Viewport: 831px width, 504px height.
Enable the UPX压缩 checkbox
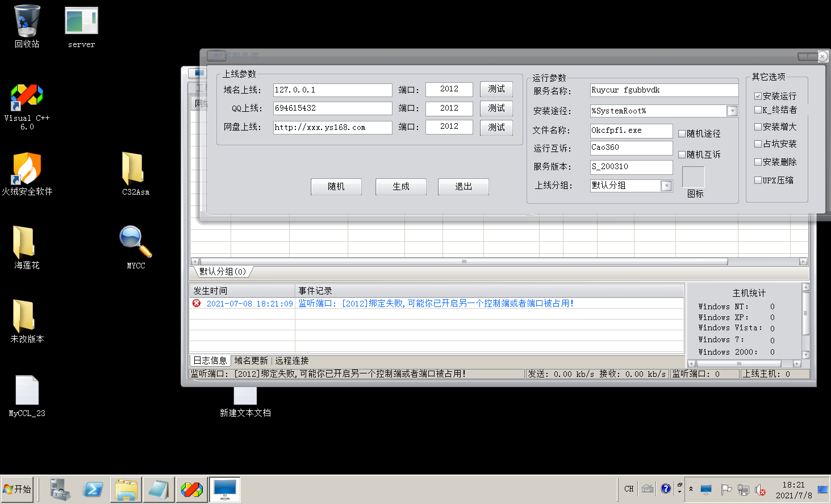pyautogui.click(x=758, y=180)
